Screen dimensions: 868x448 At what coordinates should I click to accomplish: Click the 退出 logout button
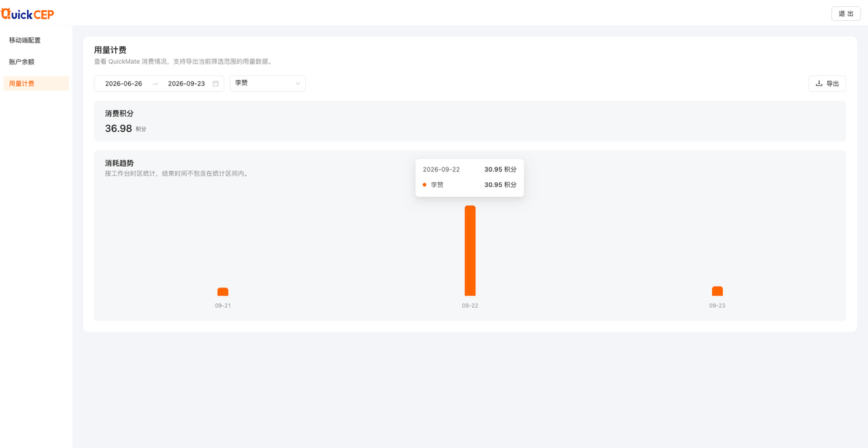point(846,14)
